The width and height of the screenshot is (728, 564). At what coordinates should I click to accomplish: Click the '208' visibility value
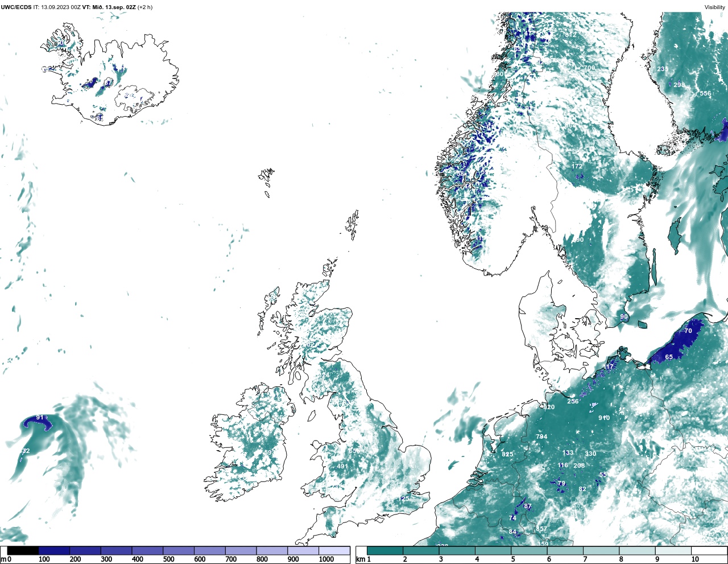[x=579, y=466]
